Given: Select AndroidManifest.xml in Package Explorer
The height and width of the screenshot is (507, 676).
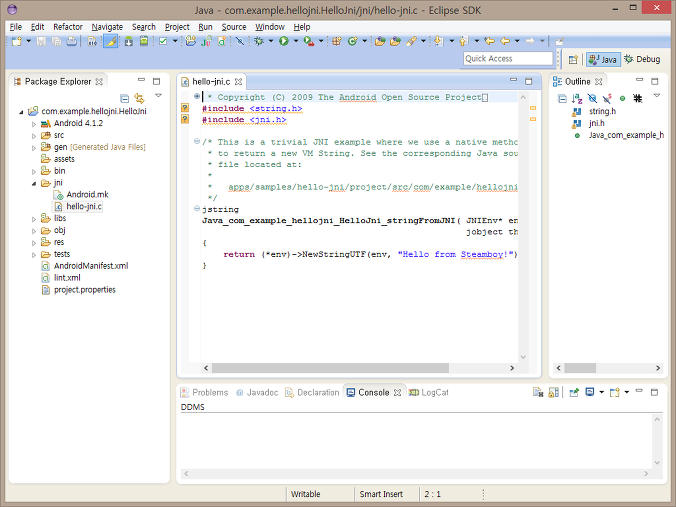Looking at the screenshot, I should [85, 266].
